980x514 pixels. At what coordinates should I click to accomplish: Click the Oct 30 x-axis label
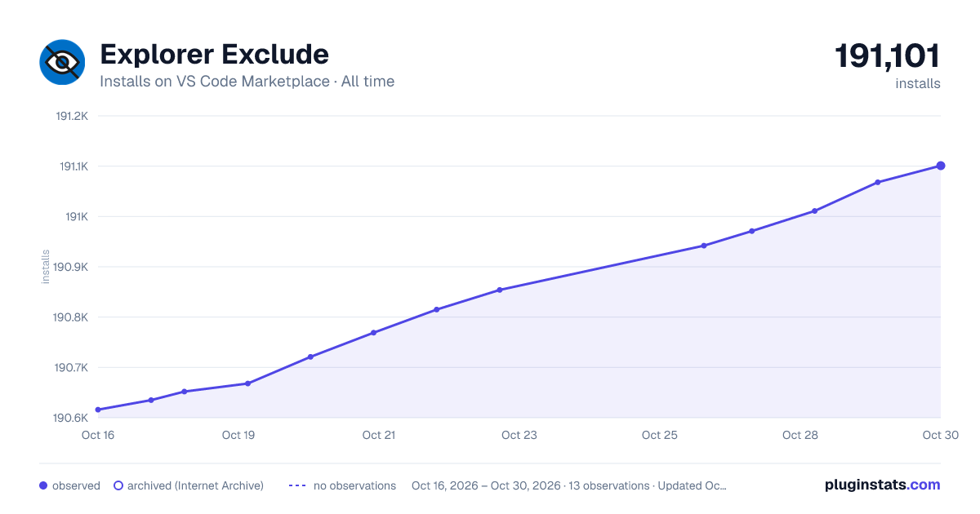[939, 435]
